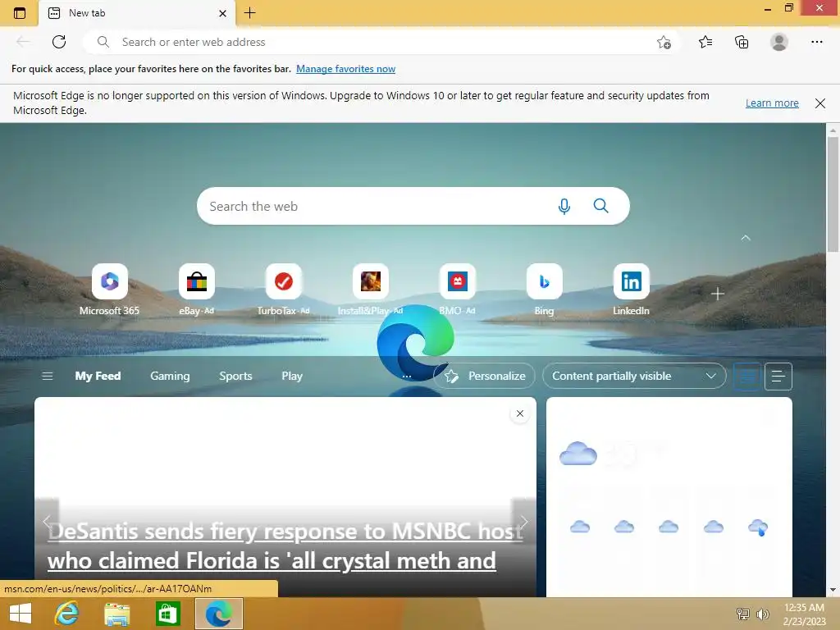Open the user profile avatar
This screenshot has height=630, width=840.
[779, 42]
